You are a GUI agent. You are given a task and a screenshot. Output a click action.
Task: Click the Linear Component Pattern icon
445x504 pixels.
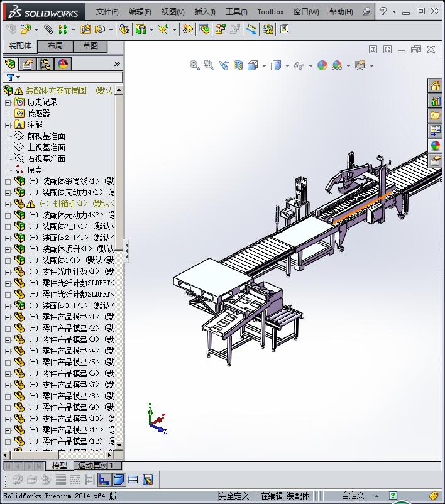(x=63, y=30)
